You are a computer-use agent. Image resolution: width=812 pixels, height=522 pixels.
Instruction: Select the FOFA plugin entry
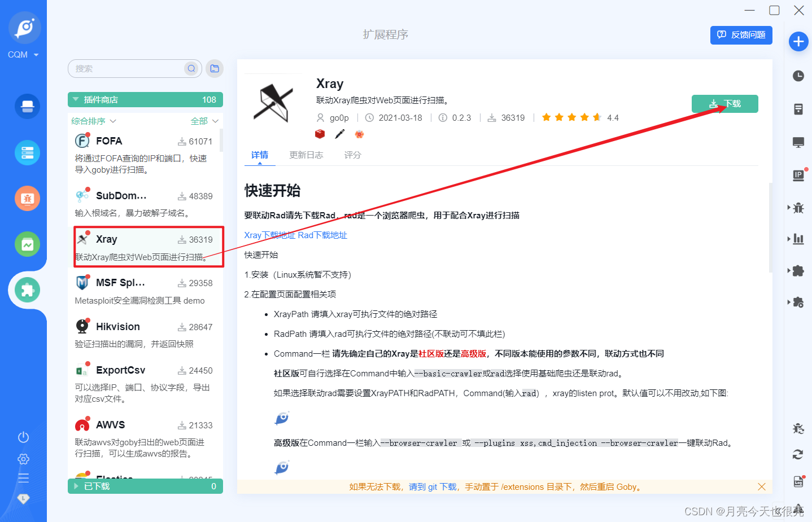145,155
